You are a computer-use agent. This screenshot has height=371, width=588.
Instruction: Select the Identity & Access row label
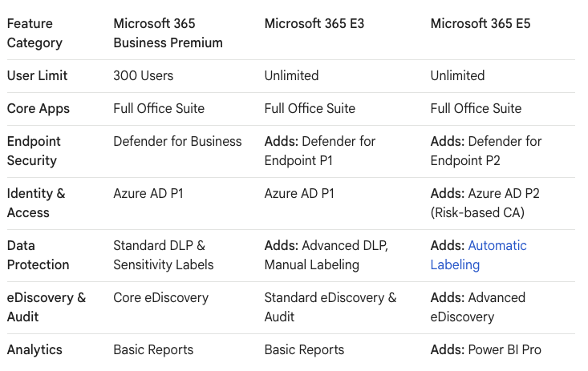(36, 203)
